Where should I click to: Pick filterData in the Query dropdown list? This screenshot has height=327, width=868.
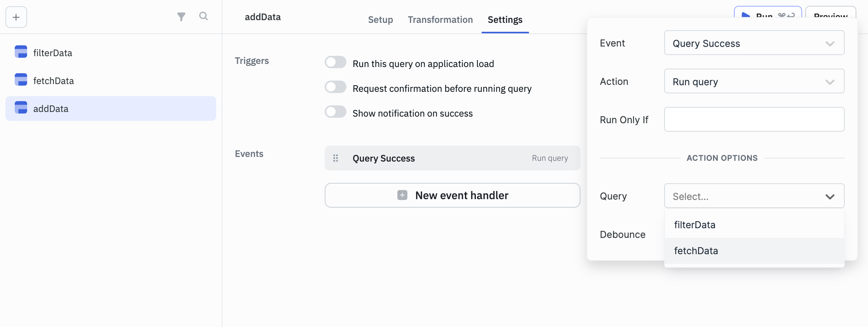tap(694, 225)
